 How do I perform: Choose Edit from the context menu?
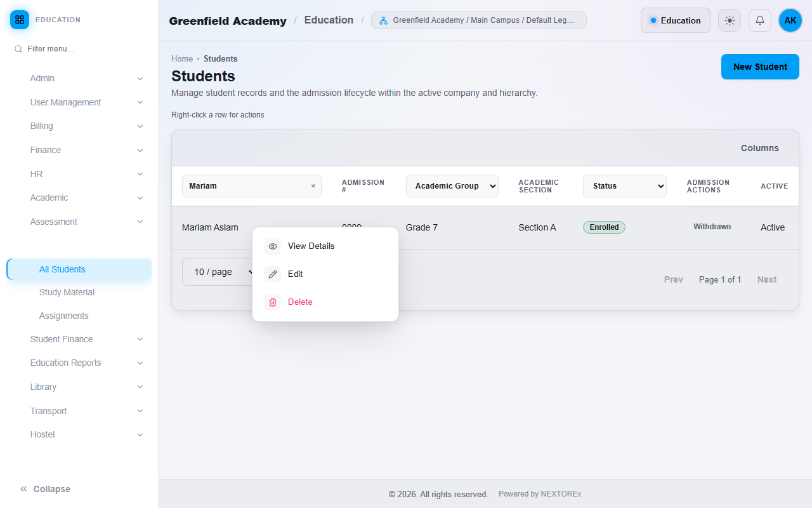click(x=325, y=274)
